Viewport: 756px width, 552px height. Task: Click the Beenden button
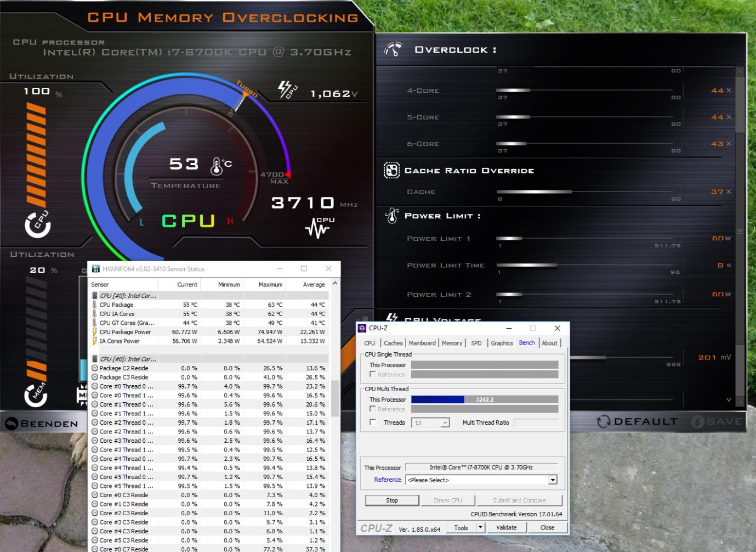[42, 424]
